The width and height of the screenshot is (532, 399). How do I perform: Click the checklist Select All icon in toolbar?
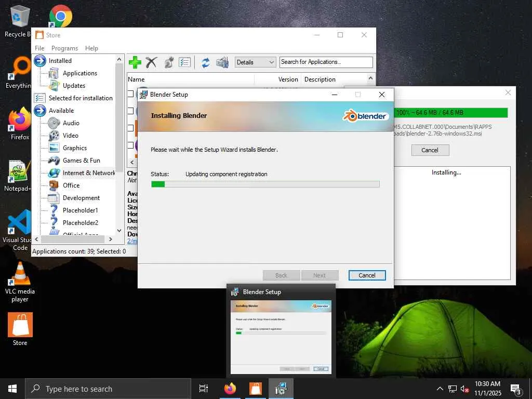coord(184,62)
